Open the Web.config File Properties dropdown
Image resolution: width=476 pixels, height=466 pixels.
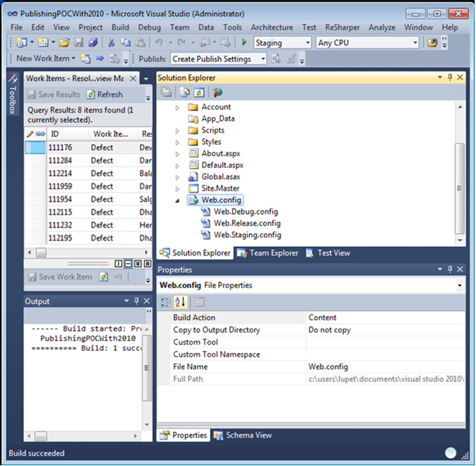coord(460,285)
